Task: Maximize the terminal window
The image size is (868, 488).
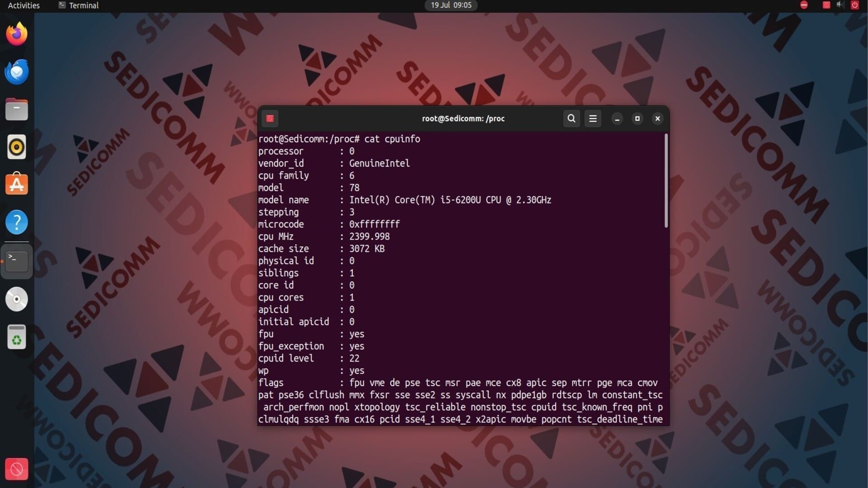Action: tap(637, 118)
